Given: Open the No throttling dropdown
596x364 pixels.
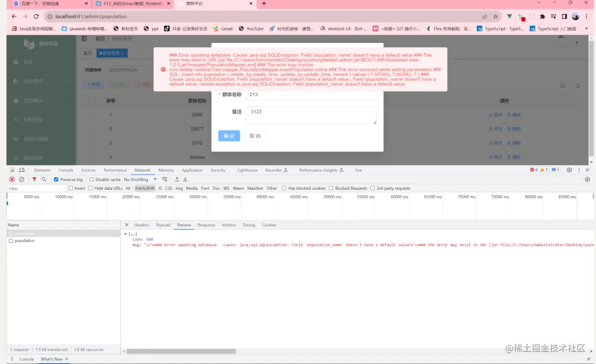Looking at the screenshot, I should (x=140, y=179).
